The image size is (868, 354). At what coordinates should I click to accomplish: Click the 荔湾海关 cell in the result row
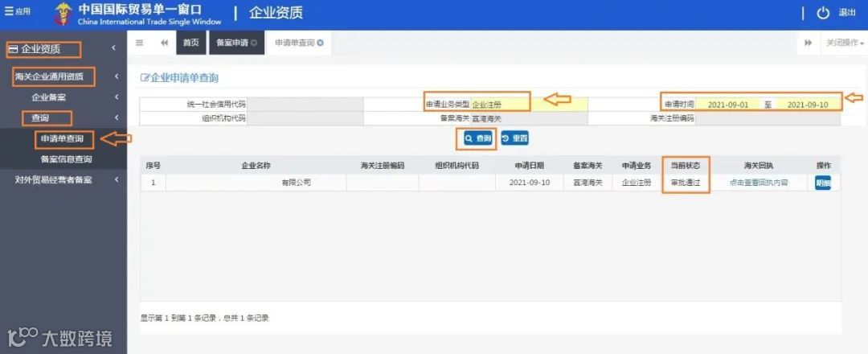588,183
